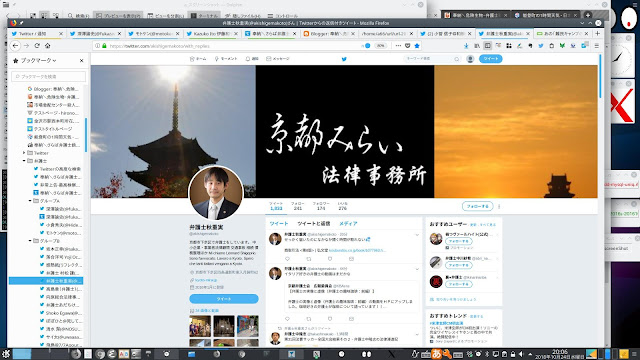This screenshot has width=640, height=360.
Task: Open Twitter モーメント navigation item
Action: [226, 59]
